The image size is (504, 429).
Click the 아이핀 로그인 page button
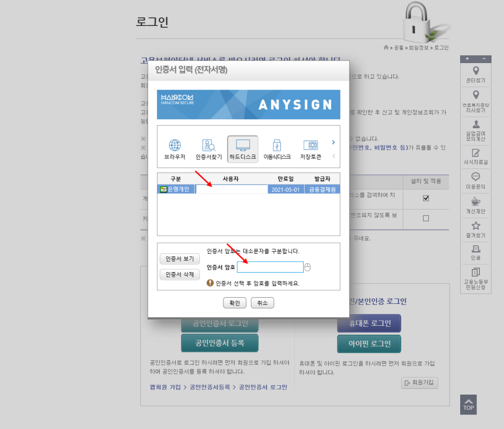(x=369, y=344)
